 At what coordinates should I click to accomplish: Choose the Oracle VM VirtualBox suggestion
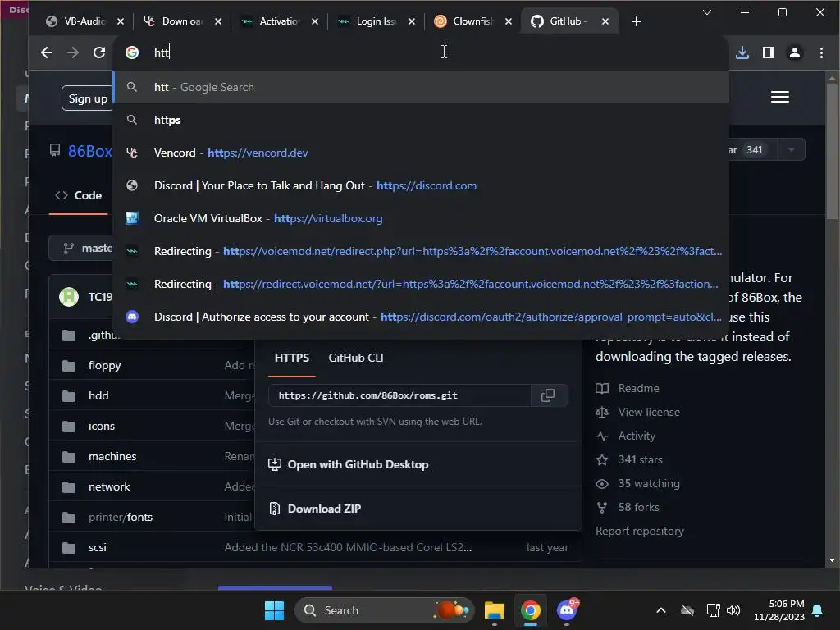tap(421, 218)
